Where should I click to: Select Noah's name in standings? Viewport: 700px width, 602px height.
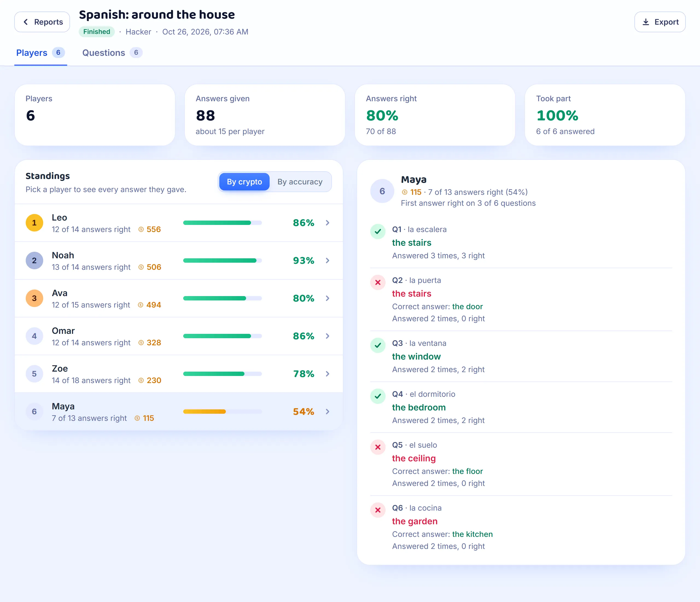click(x=63, y=255)
